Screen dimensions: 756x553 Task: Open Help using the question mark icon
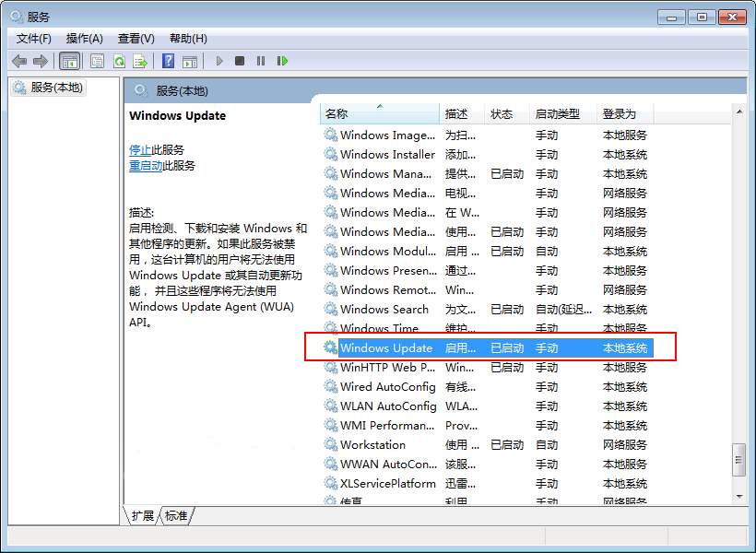[x=168, y=60]
